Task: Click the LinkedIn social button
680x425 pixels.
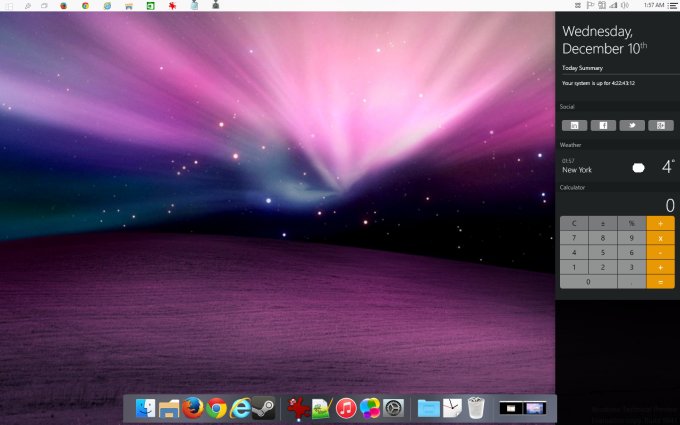Action: [574, 125]
